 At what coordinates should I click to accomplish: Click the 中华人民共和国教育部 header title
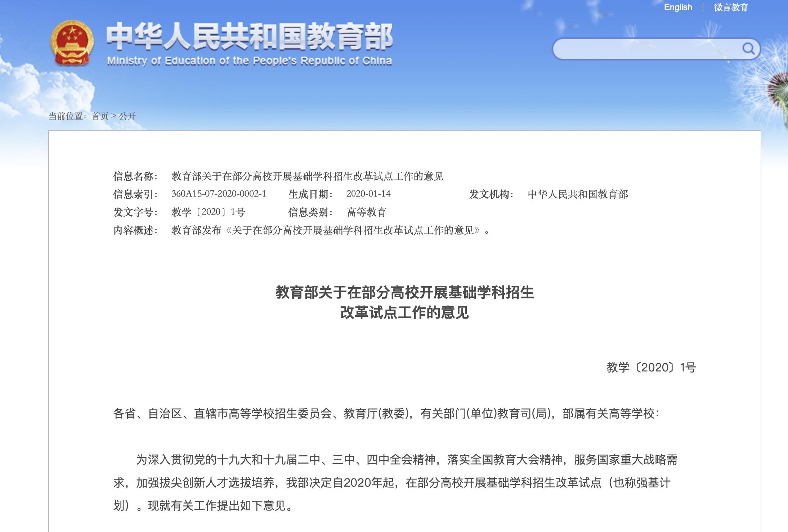pyautogui.click(x=249, y=36)
